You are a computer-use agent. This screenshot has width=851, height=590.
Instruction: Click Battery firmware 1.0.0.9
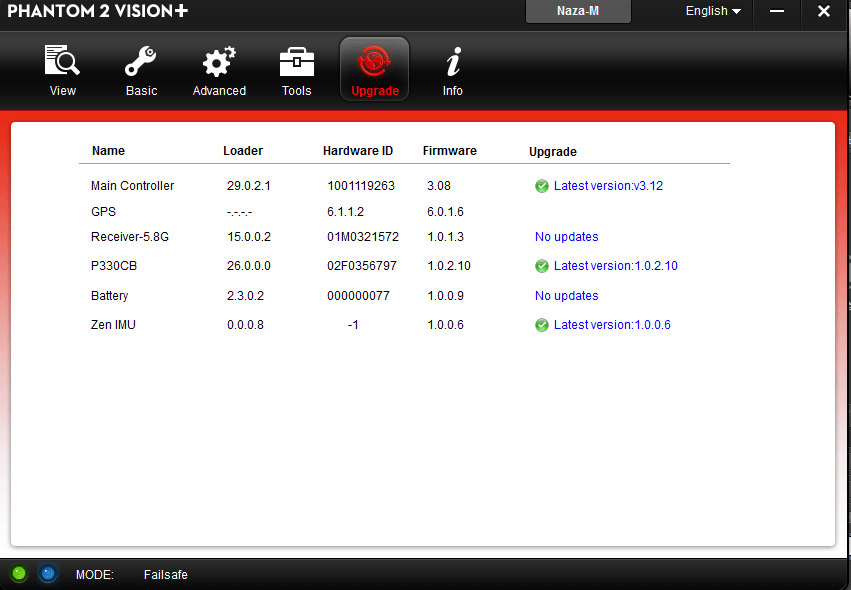[445, 296]
